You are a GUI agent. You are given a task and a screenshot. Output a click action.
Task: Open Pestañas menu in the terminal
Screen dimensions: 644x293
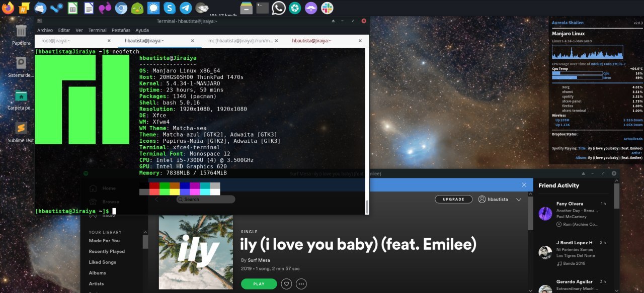coord(121,30)
